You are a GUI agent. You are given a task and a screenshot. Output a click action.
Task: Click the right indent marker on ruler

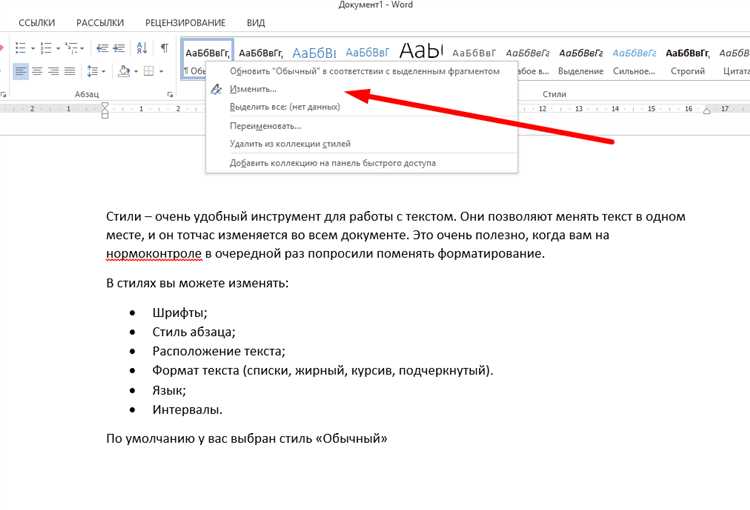706,110
